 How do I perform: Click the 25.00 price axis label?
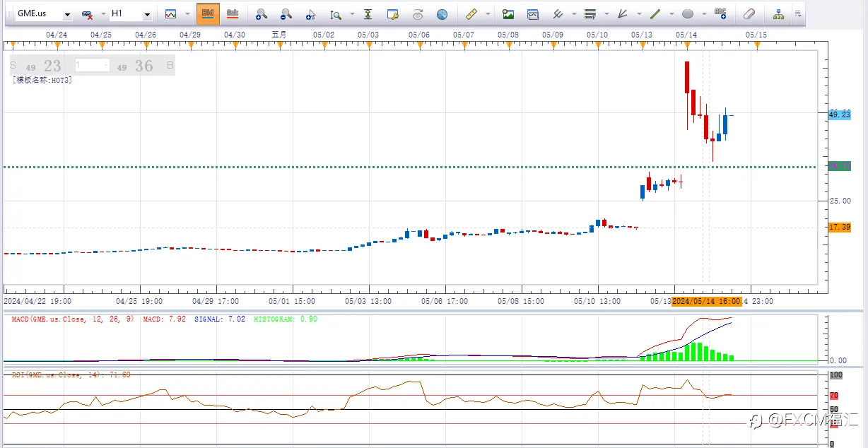(x=840, y=201)
